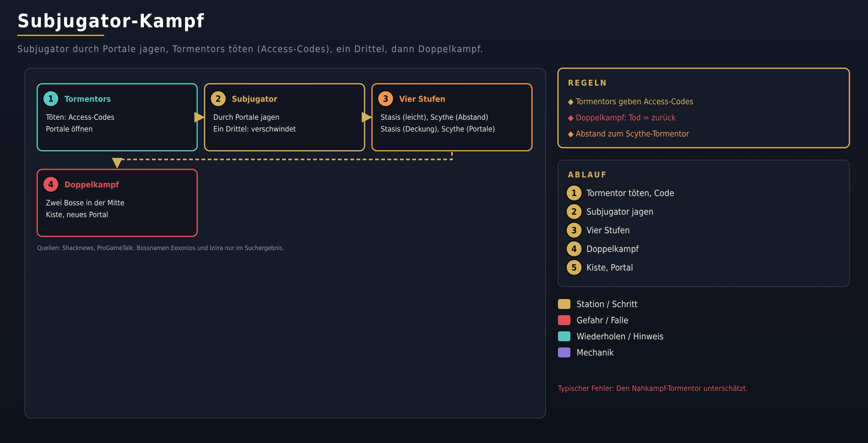
Task: Click step 1 circle in Ablauf list
Action: point(574,193)
